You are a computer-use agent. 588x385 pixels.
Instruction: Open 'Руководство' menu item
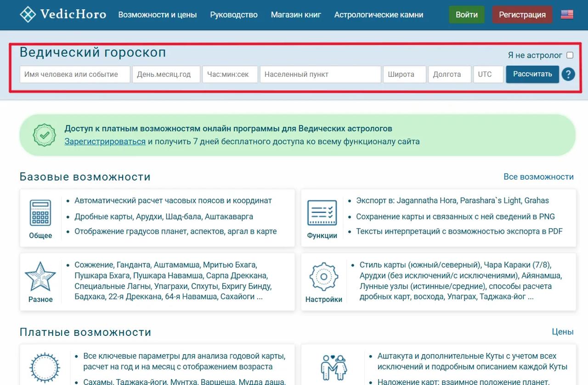[234, 15]
